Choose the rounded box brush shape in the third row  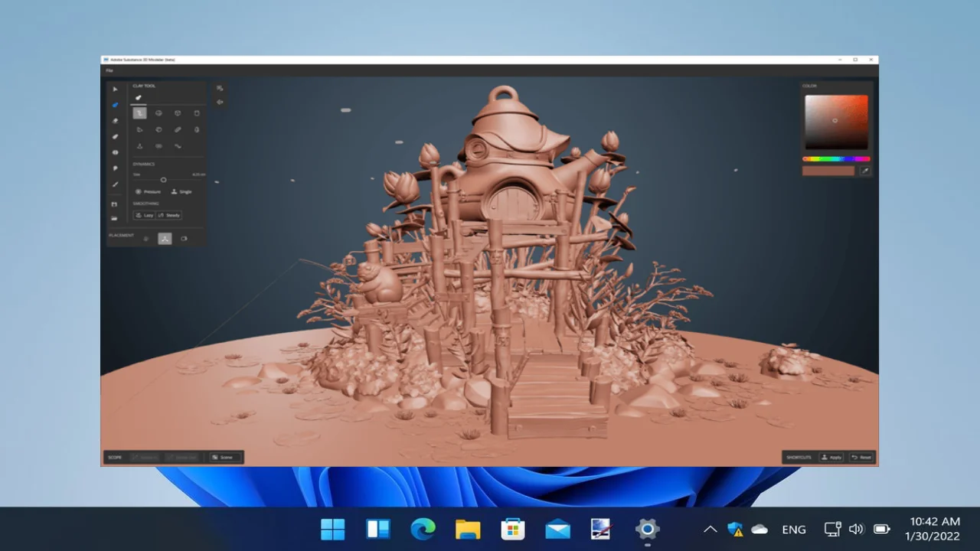coord(158,145)
